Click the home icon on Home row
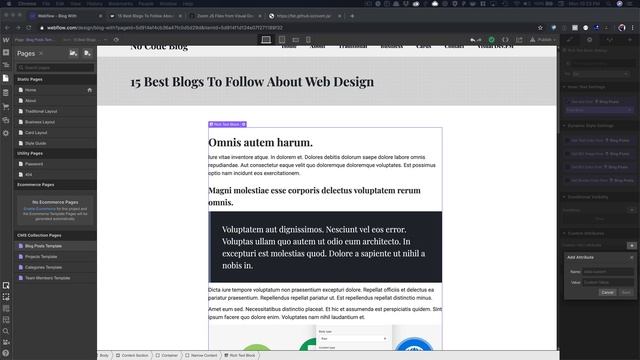The height and width of the screenshot is (360, 640). pyautogui.click(x=90, y=90)
